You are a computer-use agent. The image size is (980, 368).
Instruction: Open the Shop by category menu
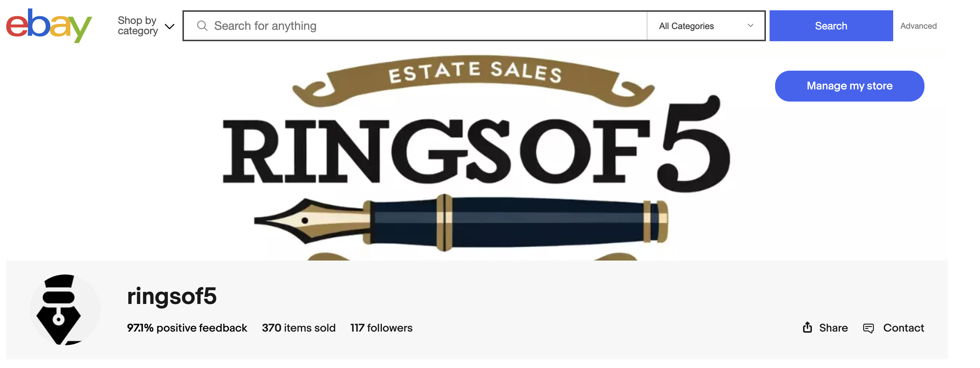(138, 25)
